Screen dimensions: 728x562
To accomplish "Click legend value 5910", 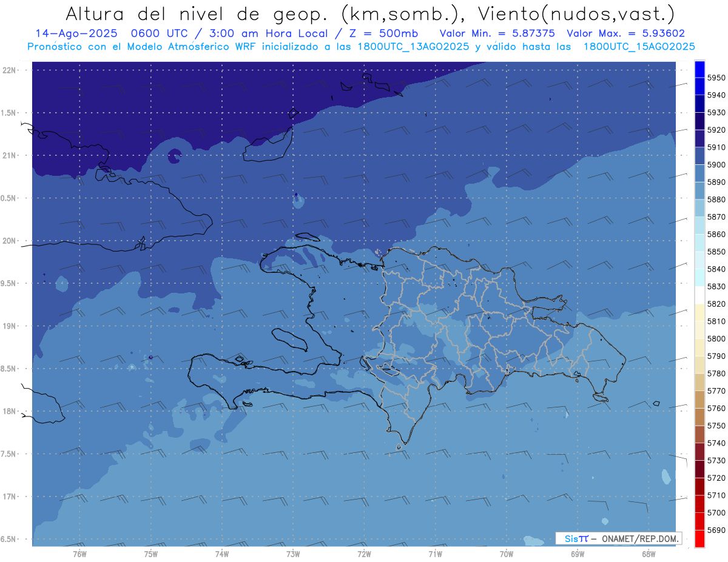I will (x=716, y=147).
